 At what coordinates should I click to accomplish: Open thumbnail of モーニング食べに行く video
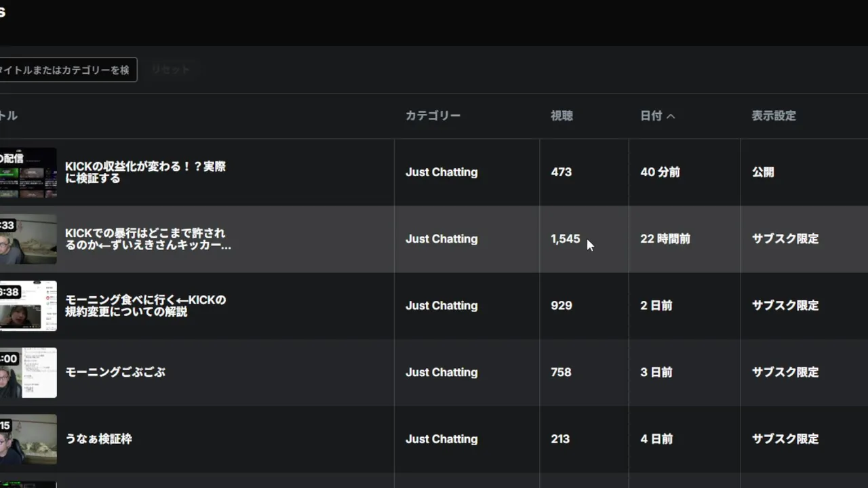coord(28,306)
